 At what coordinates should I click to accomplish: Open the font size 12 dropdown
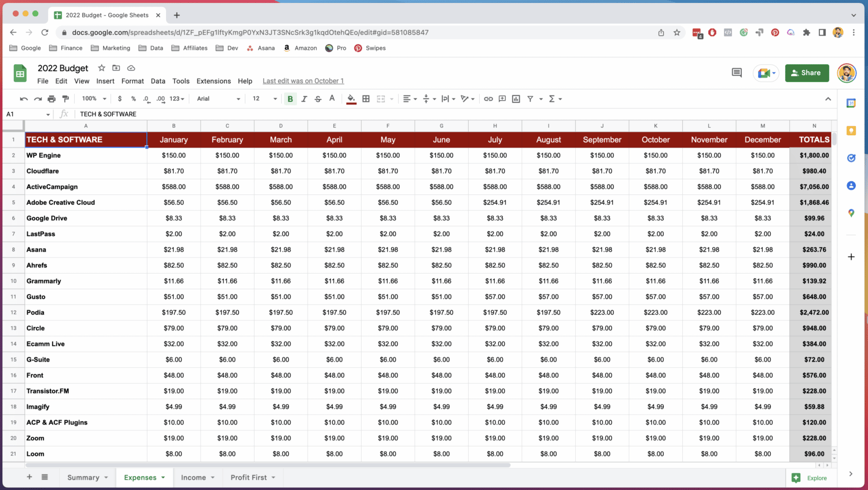[265, 99]
